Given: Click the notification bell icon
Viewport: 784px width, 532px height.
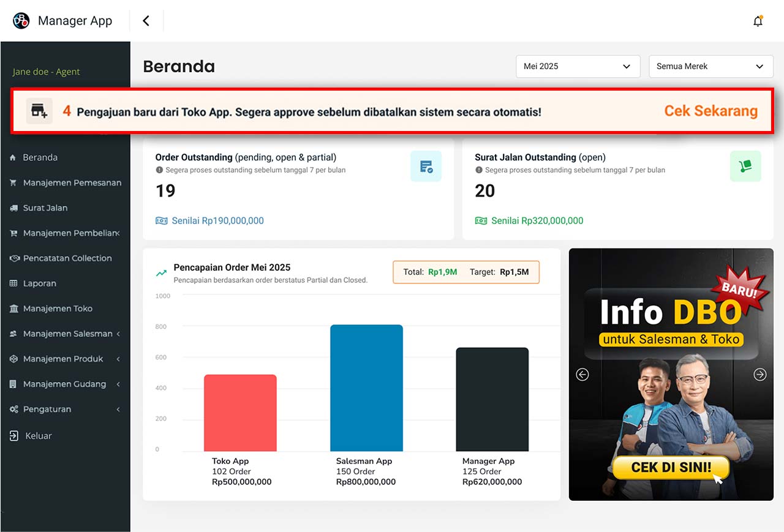Looking at the screenshot, I should pyautogui.click(x=758, y=21).
